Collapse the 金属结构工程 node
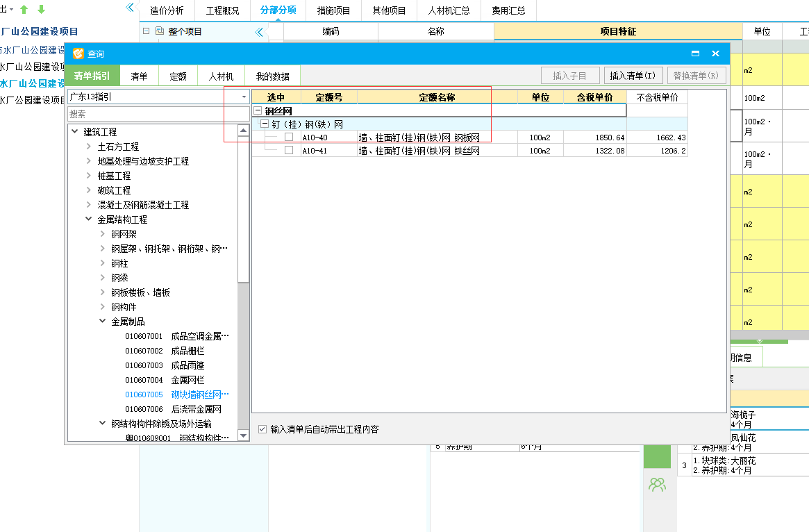Image resolution: width=809 pixels, height=532 pixels. point(89,219)
